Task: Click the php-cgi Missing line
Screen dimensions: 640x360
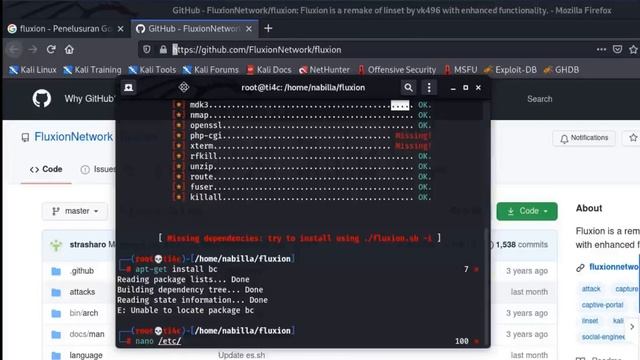Action: pos(301,136)
